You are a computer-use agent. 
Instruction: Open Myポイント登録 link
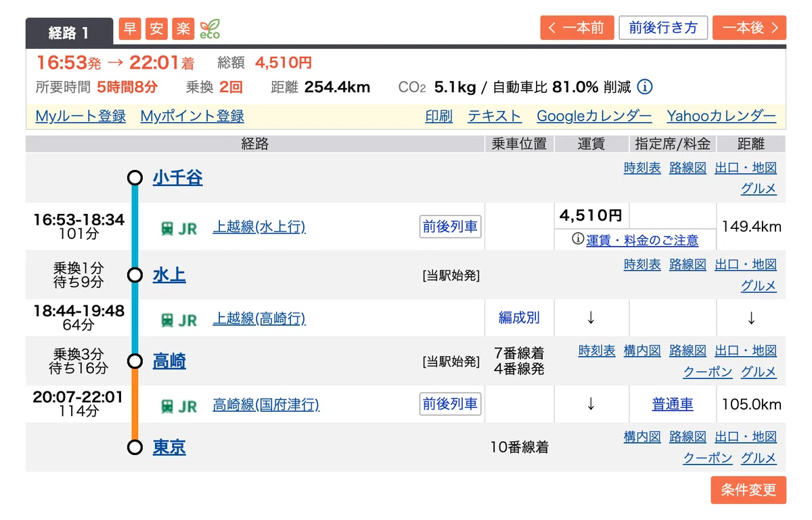192,116
